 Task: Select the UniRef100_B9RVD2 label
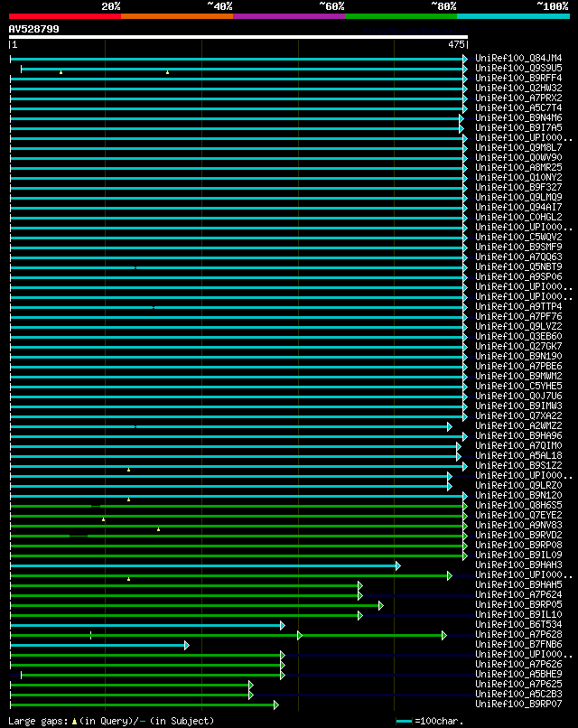tap(518, 536)
